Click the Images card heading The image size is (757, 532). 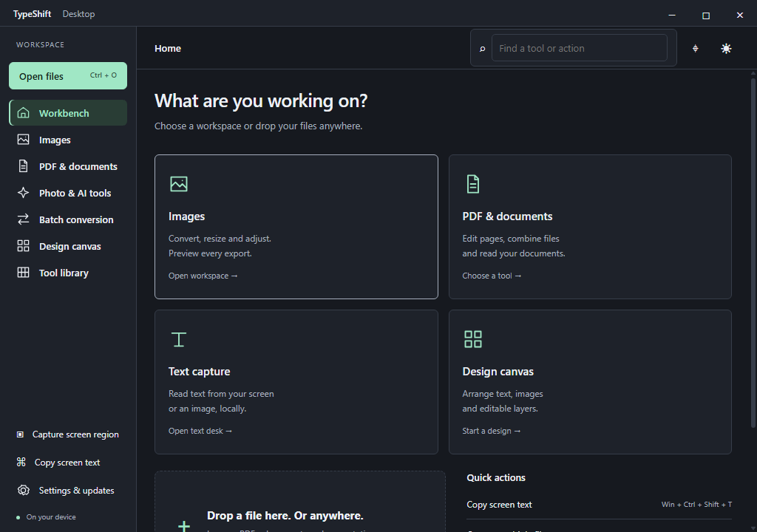[x=186, y=216]
